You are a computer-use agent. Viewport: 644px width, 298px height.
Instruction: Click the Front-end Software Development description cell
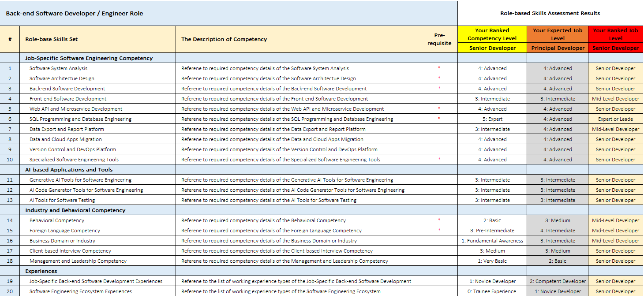tap(274, 99)
